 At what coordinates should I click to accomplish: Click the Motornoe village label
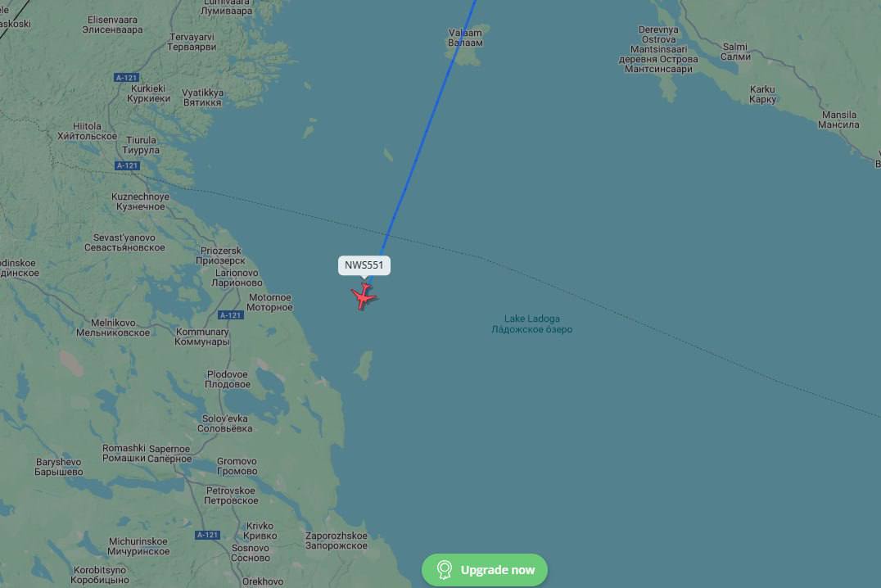pos(269,302)
